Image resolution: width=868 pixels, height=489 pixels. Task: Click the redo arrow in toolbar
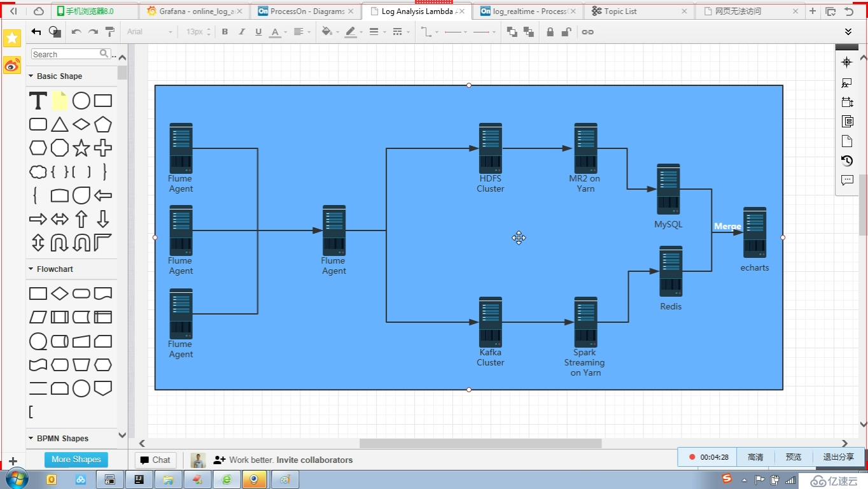[93, 32]
